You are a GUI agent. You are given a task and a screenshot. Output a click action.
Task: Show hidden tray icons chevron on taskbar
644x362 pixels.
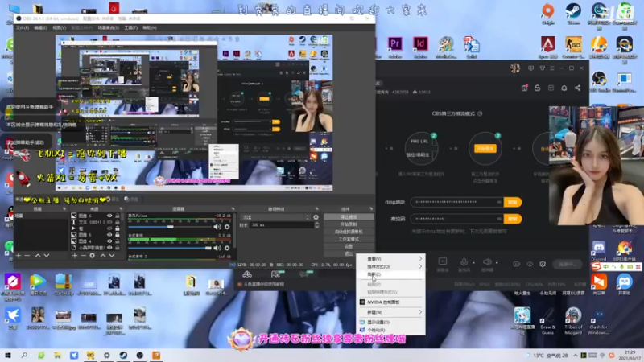(x=576, y=356)
